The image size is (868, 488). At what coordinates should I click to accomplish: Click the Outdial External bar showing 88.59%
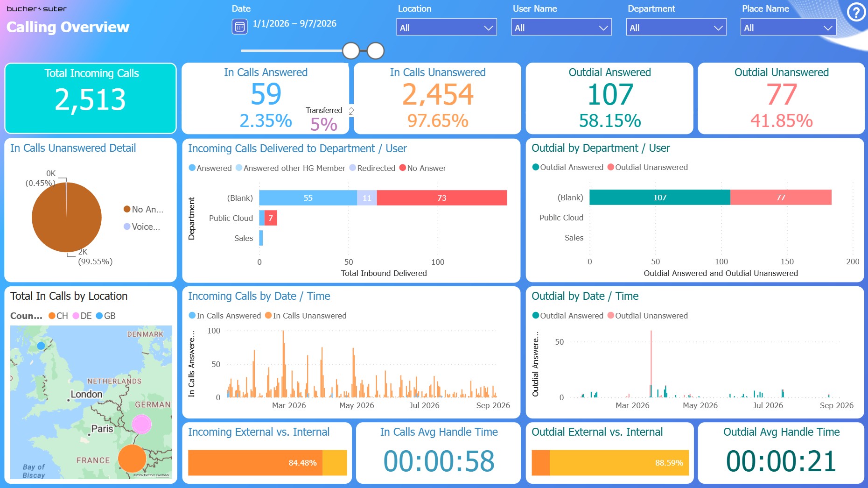[x=619, y=463]
